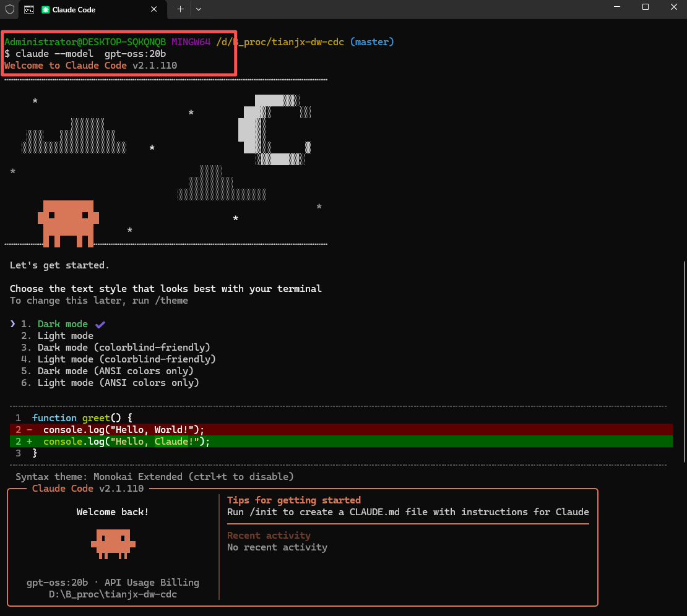Click 'Let's get started.' text

59,265
